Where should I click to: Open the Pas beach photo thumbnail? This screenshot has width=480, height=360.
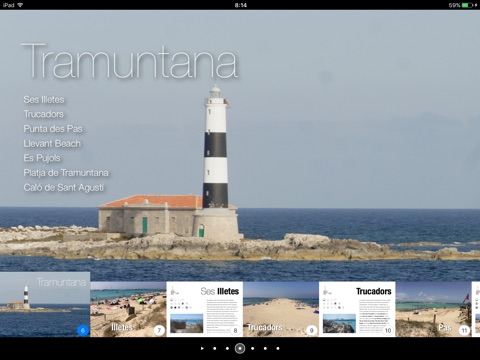pos(434,309)
